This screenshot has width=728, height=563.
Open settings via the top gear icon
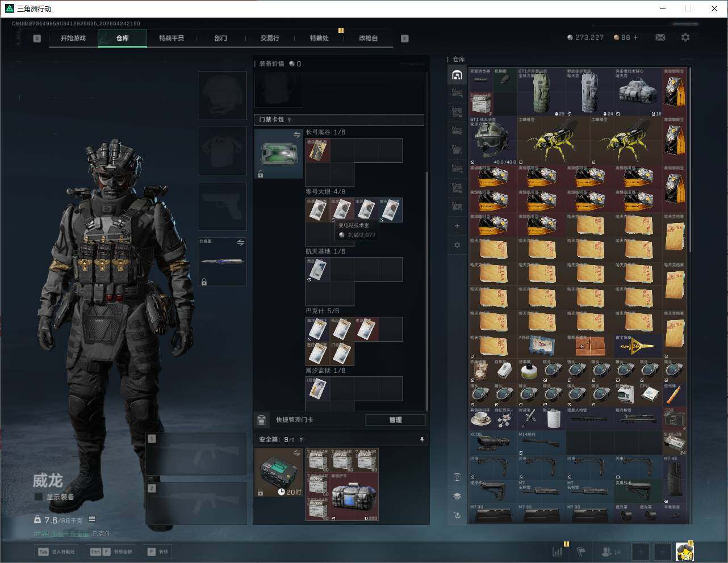[x=685, y=37]
